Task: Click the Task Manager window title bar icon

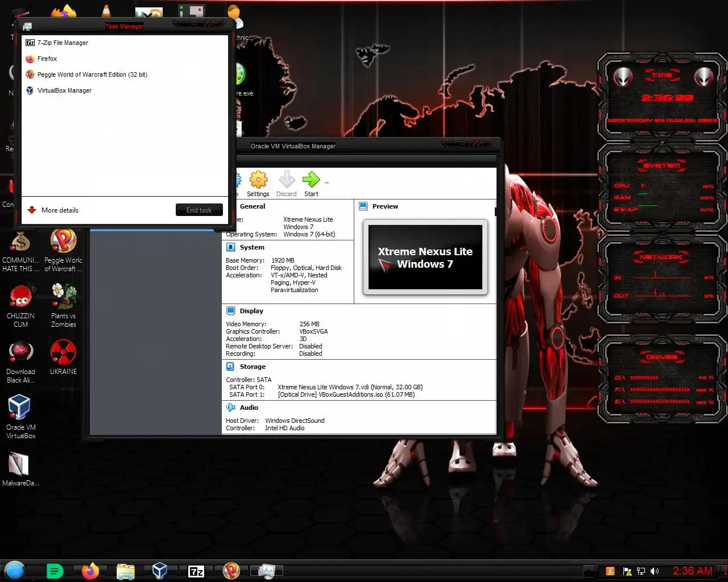Action: pos(28,26)
